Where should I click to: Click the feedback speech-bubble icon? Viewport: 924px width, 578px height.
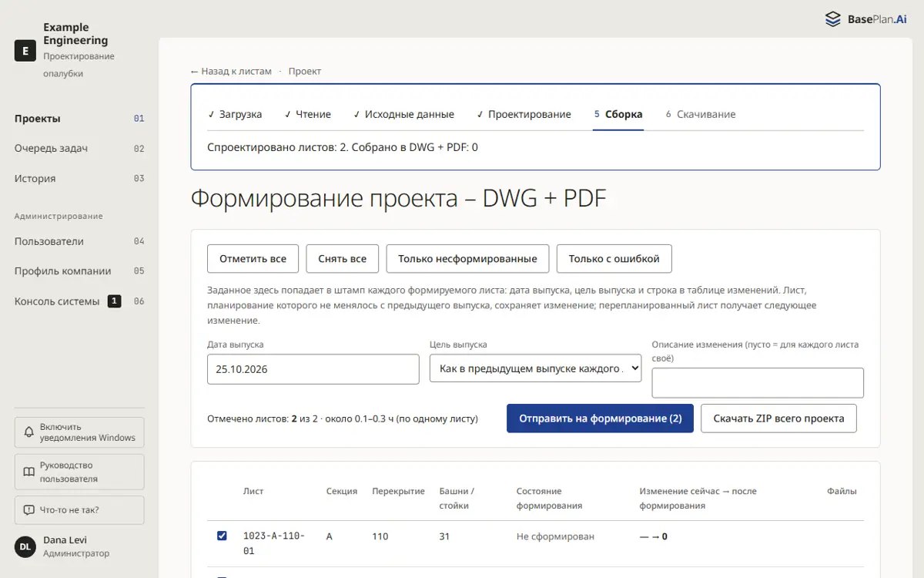28,510
